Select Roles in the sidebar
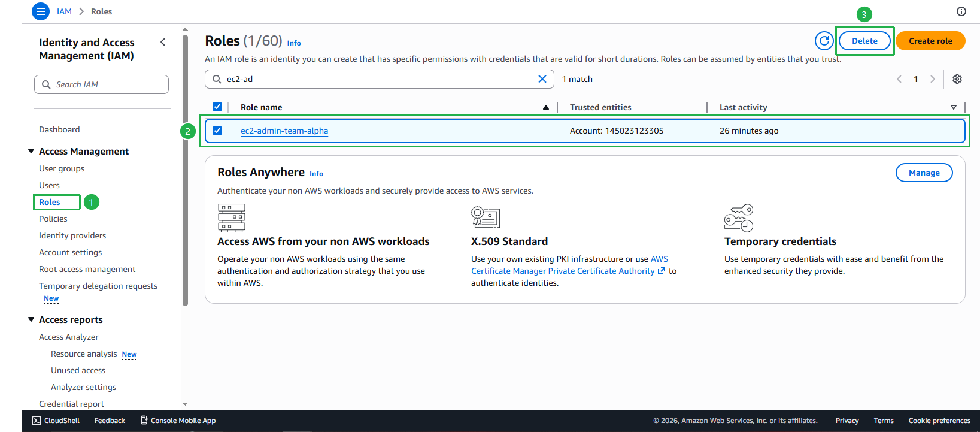This screenshot has width=980, height=432. point(50,202)
